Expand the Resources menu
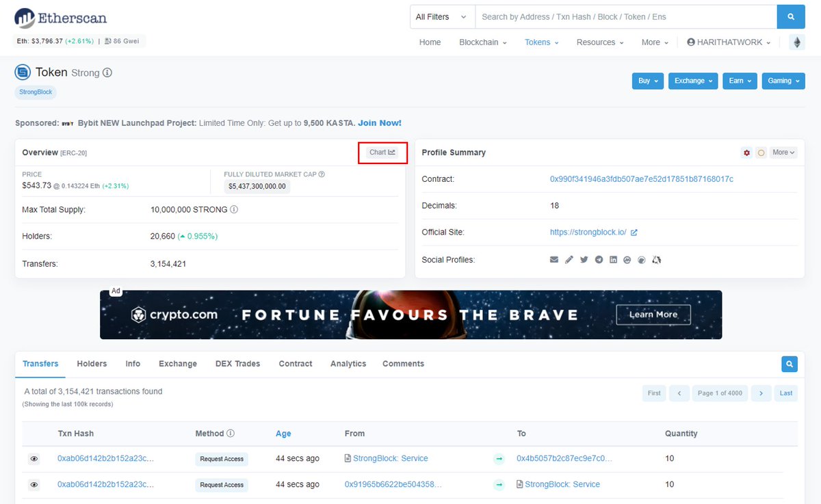 point(600,42)
